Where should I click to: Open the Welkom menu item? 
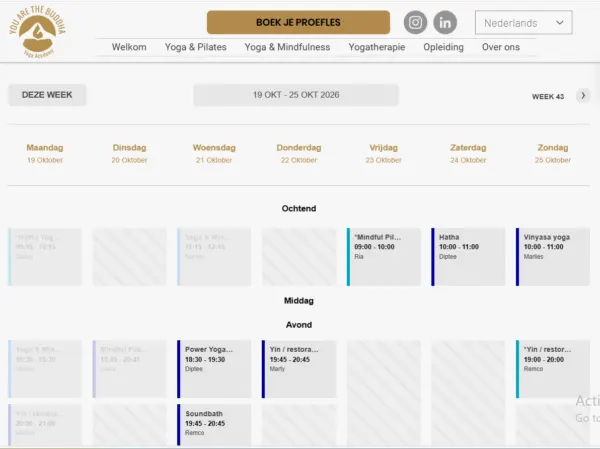pos(129,47)
